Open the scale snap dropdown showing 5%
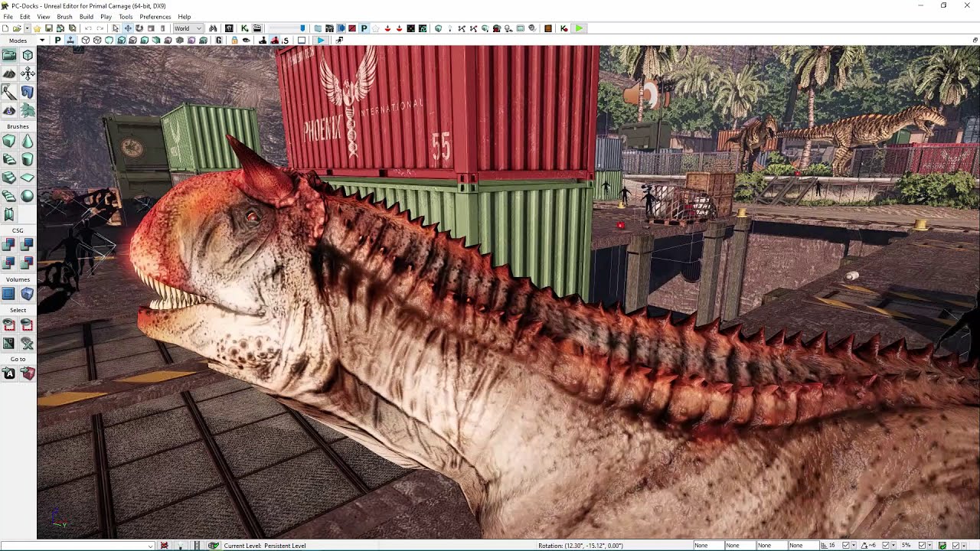 [x=929, y=545]
